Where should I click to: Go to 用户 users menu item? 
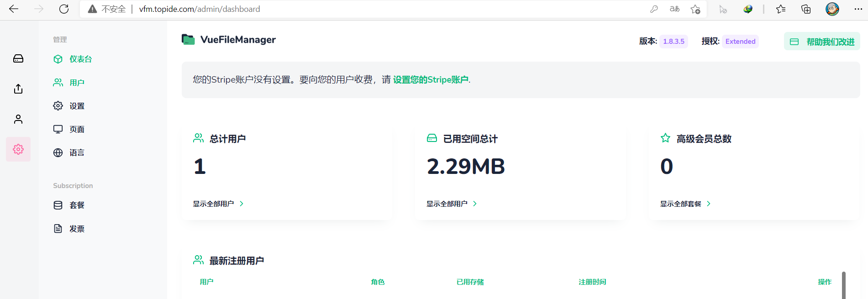[x=69, y=83]
